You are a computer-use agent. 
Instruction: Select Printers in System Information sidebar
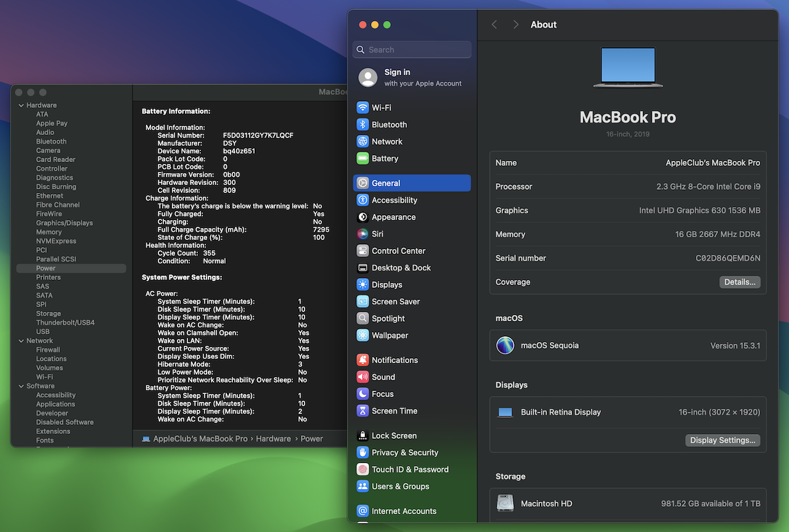(48, 277)
